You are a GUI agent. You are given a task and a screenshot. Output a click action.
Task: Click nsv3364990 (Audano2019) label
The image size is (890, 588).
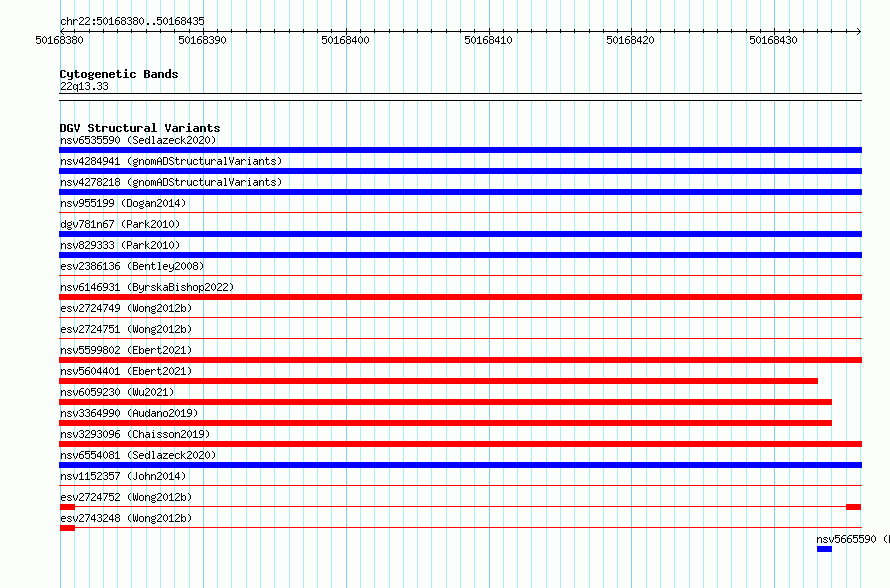(x=129, y=413)
